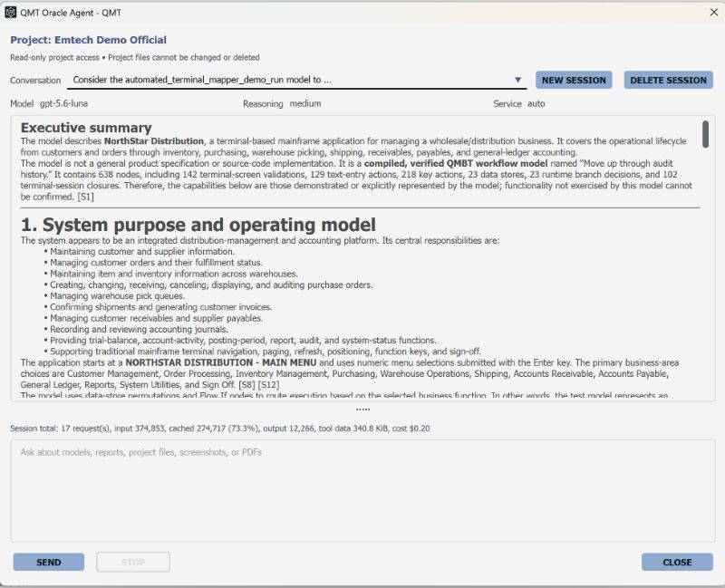The height and width of the screenshot is (588, 725).
Task: Open the [S8] source citation
Action: (246, 385)
